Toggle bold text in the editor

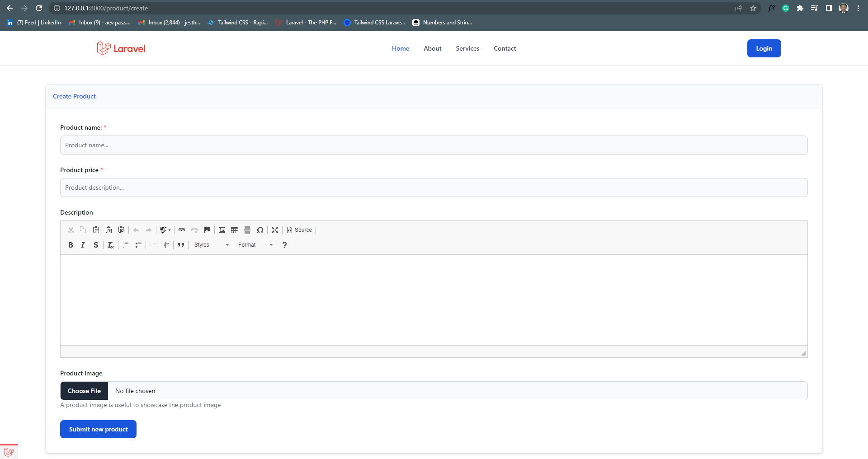71,245
